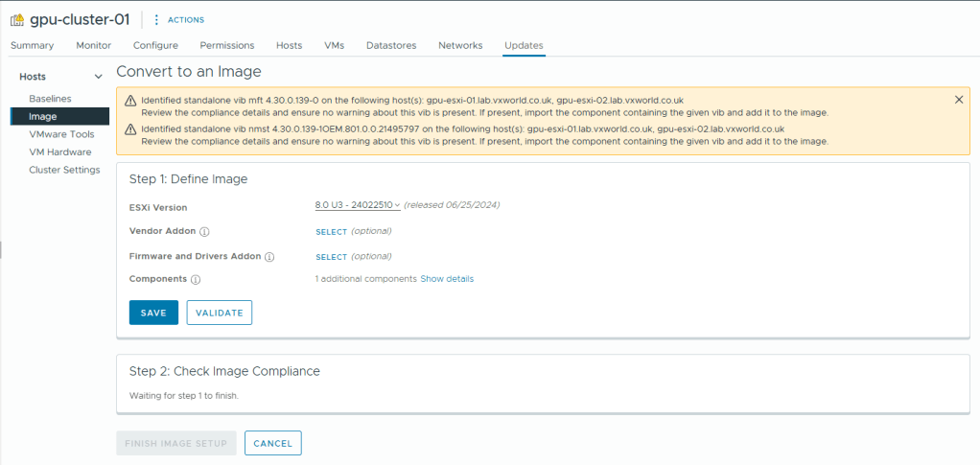Switch to the Summary tab
Viewport: 980px width, 465px height.
point(33,45)
